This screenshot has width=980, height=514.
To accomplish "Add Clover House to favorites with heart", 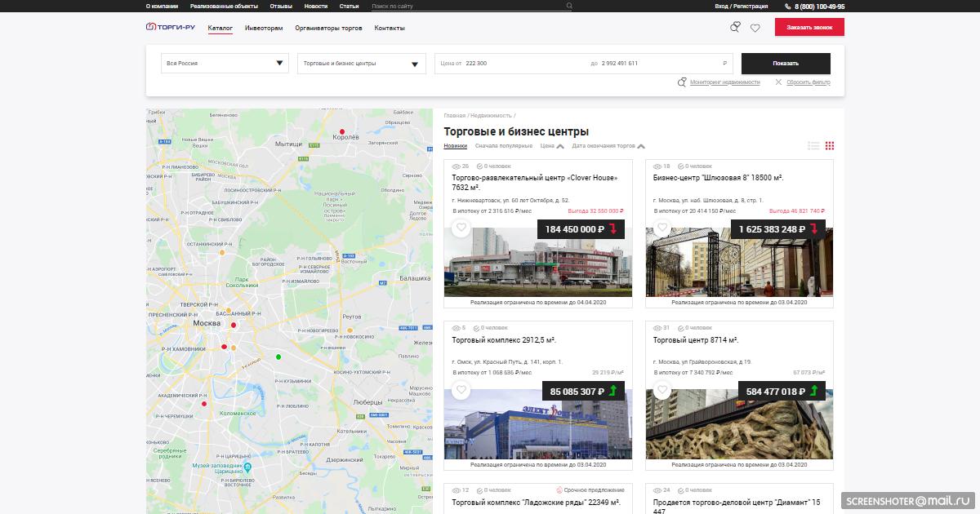I will tap(461, 228).
